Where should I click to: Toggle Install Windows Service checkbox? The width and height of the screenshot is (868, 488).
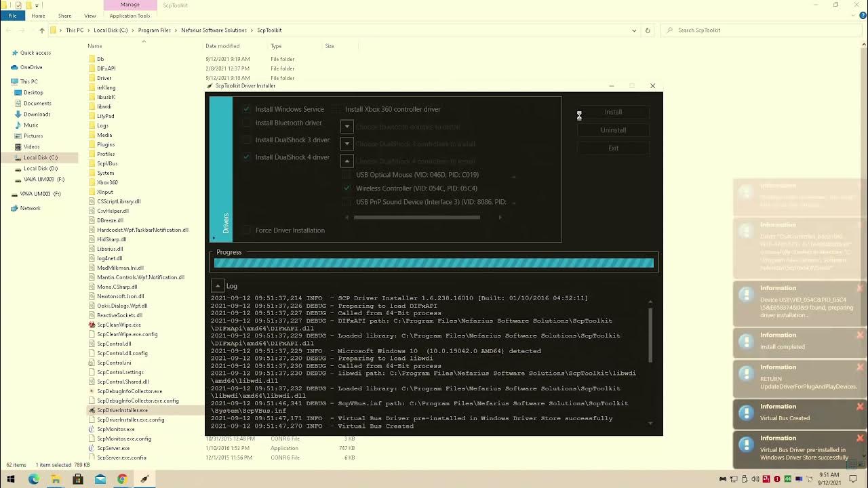pos(247,109)
